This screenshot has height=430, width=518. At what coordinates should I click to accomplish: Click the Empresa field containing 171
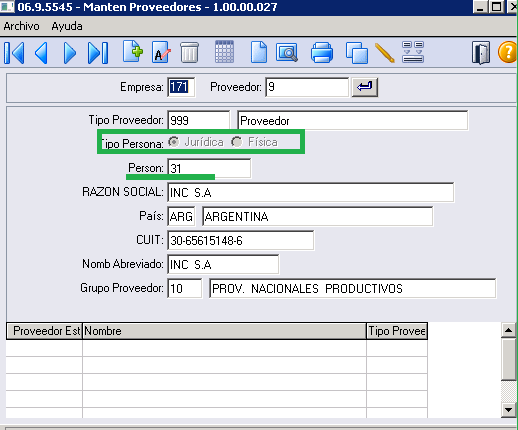(181, 87)
